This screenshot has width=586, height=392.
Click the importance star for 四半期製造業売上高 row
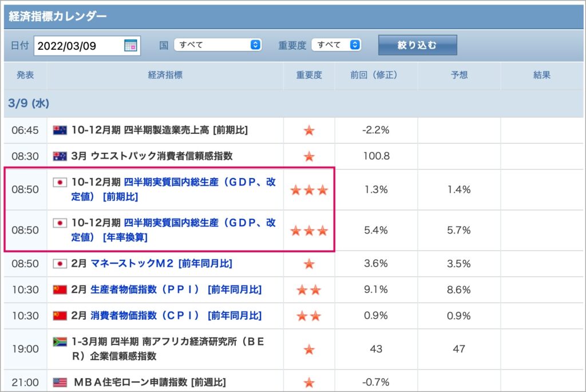(309, 130)
